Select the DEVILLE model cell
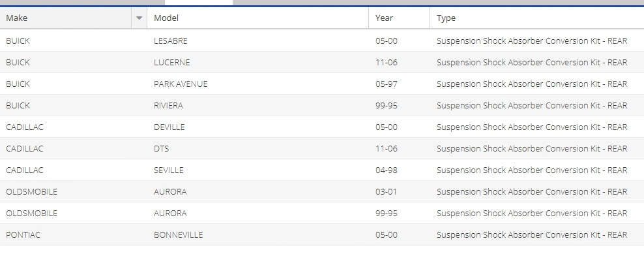 click(x=169, y=127)
